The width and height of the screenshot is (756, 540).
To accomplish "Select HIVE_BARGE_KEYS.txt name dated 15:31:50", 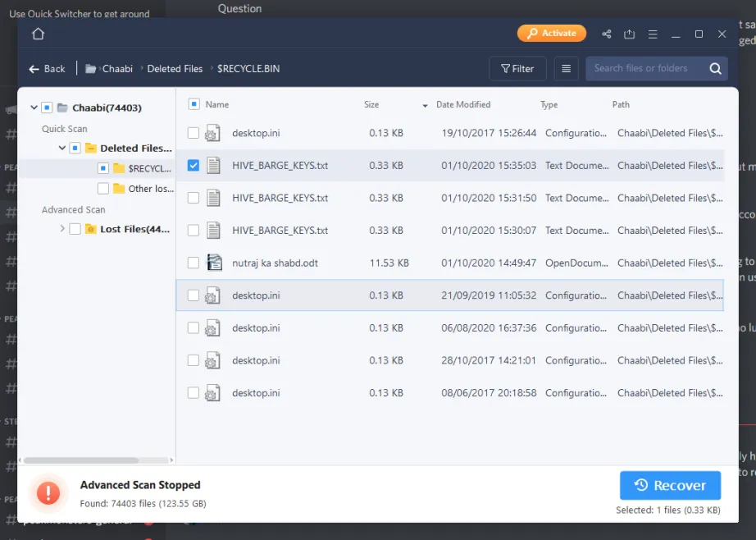I will click(x=280, y=198).
